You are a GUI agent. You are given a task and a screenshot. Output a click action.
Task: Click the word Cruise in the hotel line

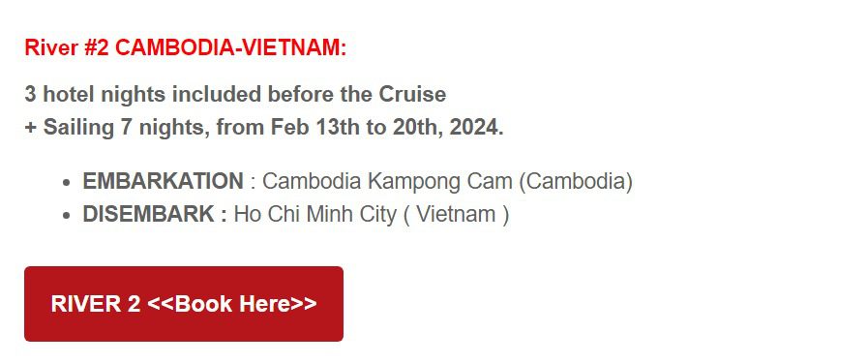click(x=412, y=94)
